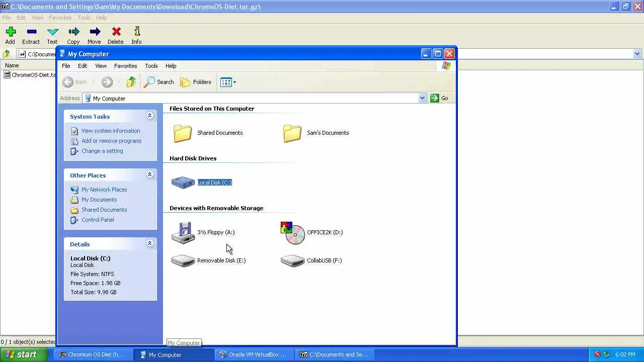
Task: Open Forward button history dropdown arrow
Action: pyautogui.click(x=119, y=82)
